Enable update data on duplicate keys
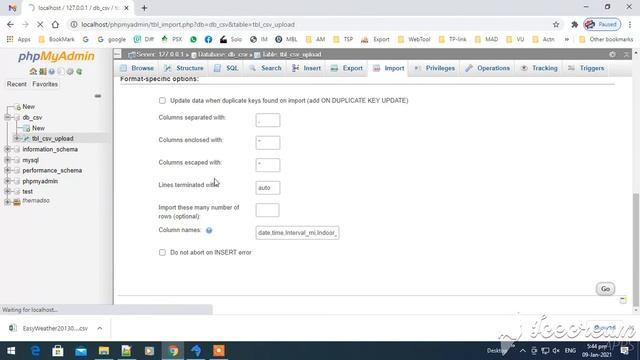The width and height of the screenshot is (640, 360). (x=162, y=100)
